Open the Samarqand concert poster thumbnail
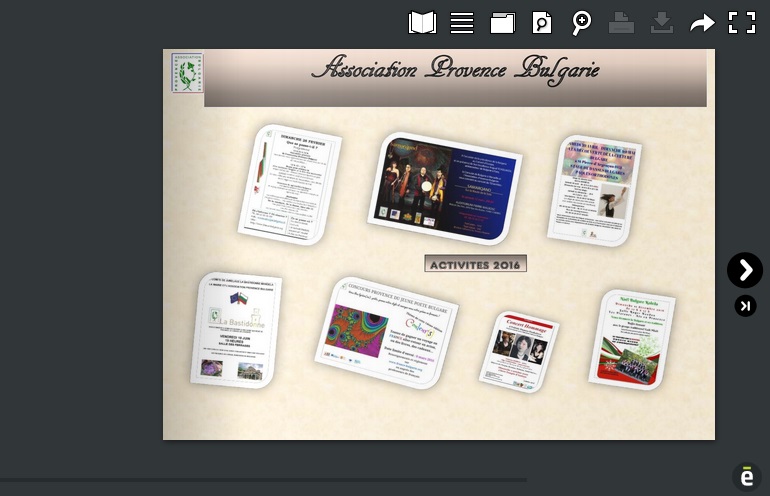The image size is (770, 496). [x=445, y=189]
